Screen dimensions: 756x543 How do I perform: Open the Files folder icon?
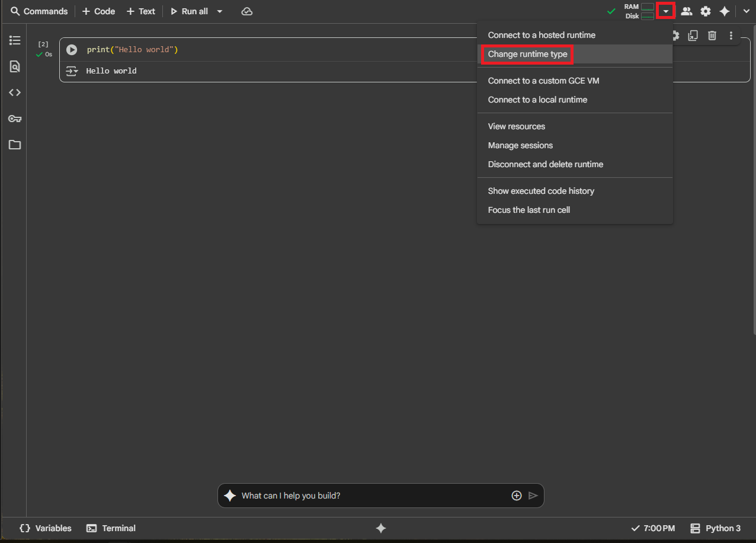pos(15,145)
